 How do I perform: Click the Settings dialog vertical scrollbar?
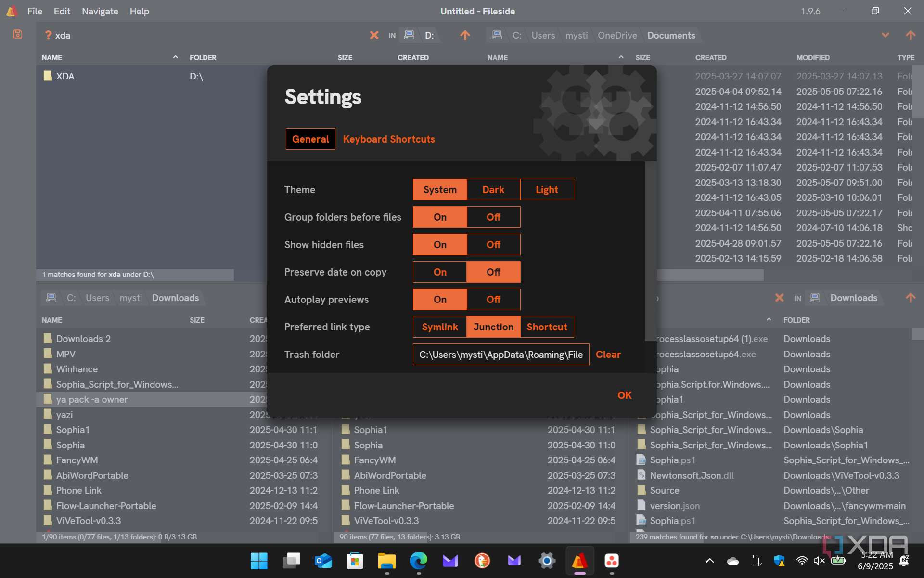(651, 250)
